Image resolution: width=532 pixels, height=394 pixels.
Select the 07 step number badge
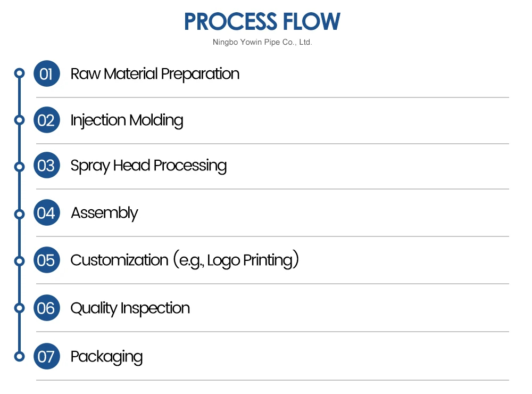pyautogui.click(x=46, y=356)
